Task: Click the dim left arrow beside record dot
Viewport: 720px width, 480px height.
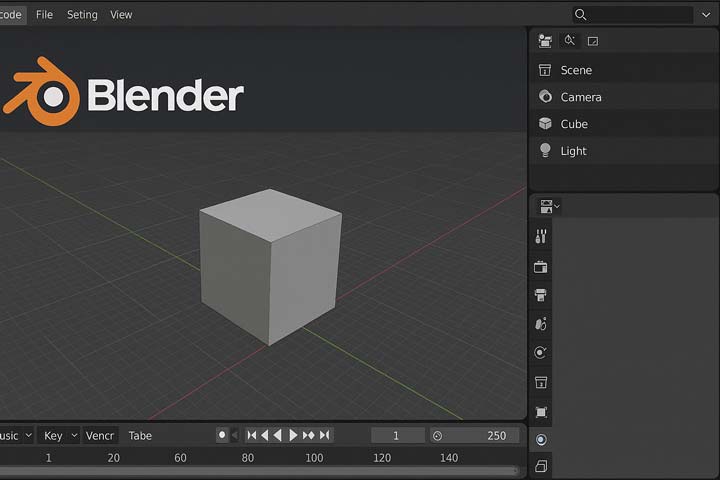Action: tap(235, 435)
